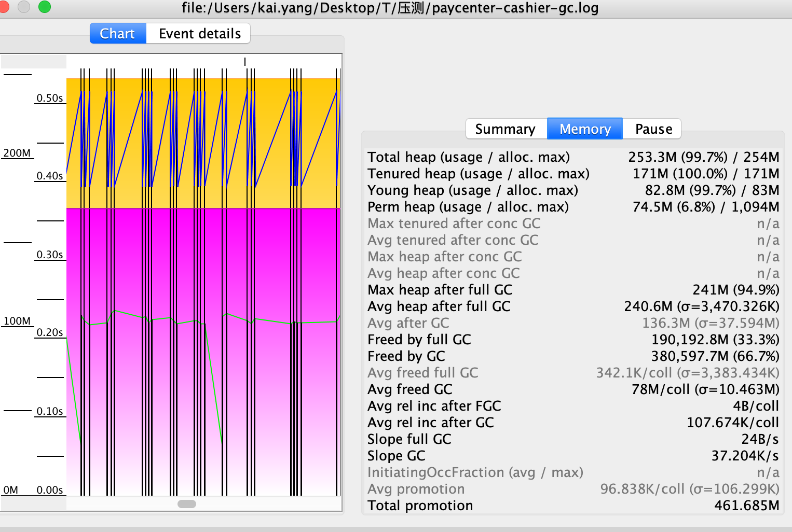Open the Pause tab
The height and width of the screenshot is (532, 792).
(x=653, y=129)
